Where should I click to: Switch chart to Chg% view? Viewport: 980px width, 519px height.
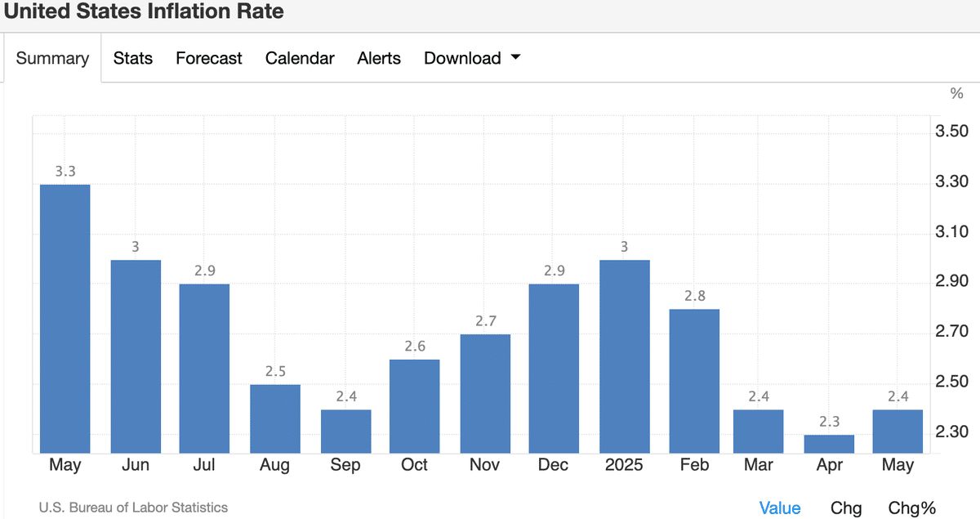912,508
